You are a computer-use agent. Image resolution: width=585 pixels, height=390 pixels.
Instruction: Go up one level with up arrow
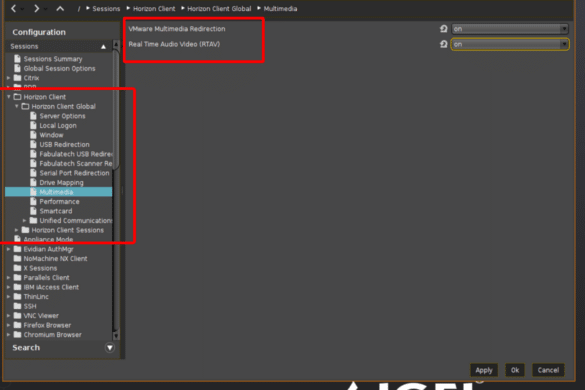(60, 8)
